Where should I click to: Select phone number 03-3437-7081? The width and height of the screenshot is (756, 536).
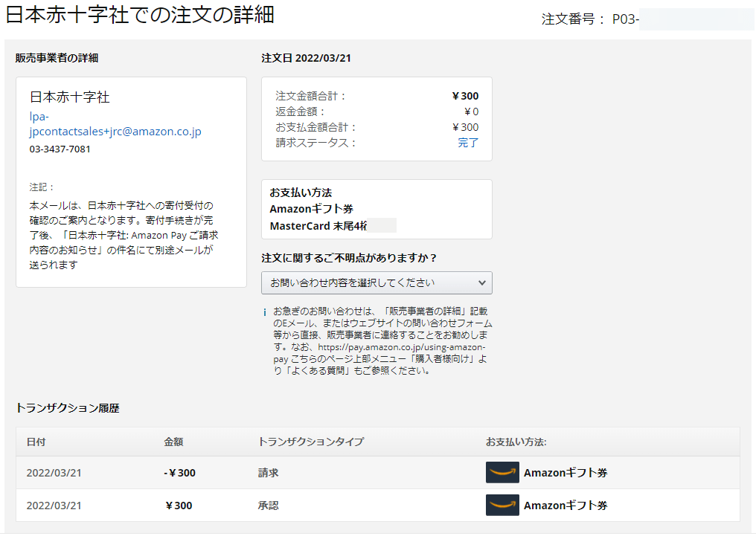[60, 149]
